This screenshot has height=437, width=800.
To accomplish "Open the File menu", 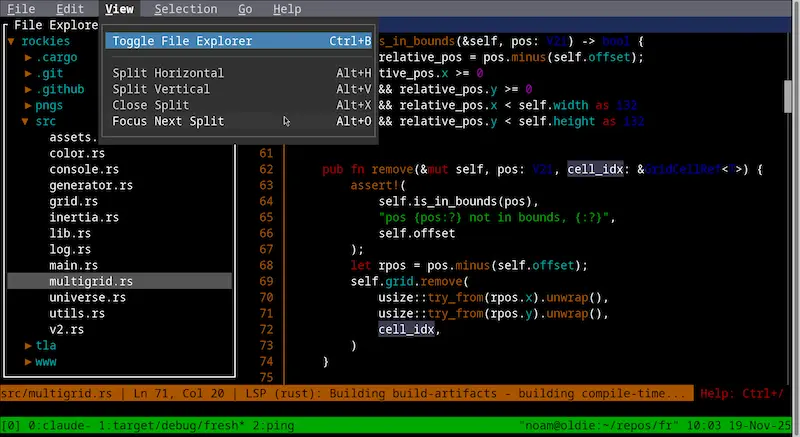I will (x=21, y=9).
